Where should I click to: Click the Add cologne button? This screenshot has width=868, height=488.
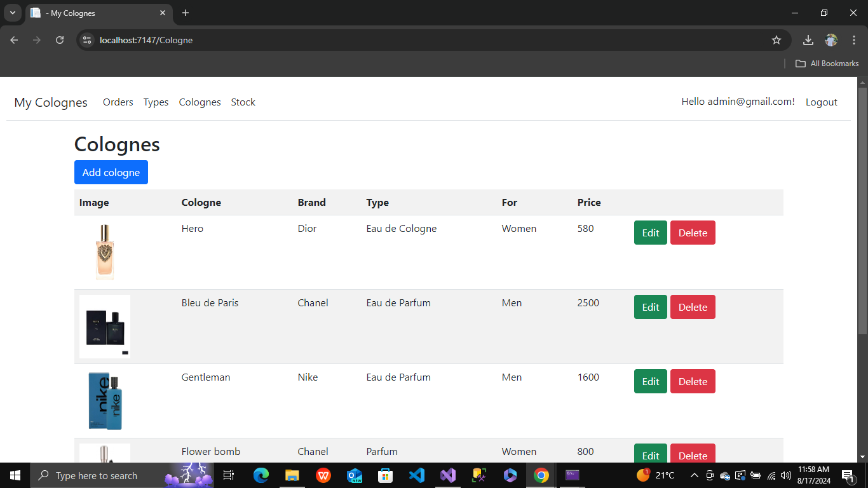111,172
